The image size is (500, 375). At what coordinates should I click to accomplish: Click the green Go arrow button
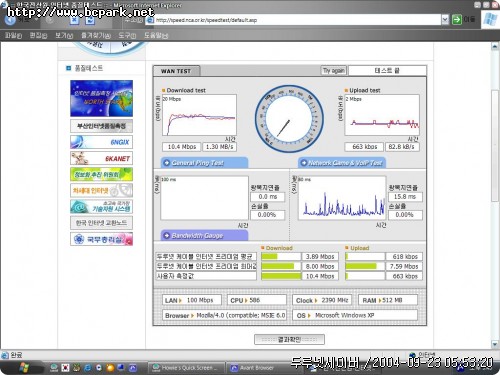(x=456, y=20)
